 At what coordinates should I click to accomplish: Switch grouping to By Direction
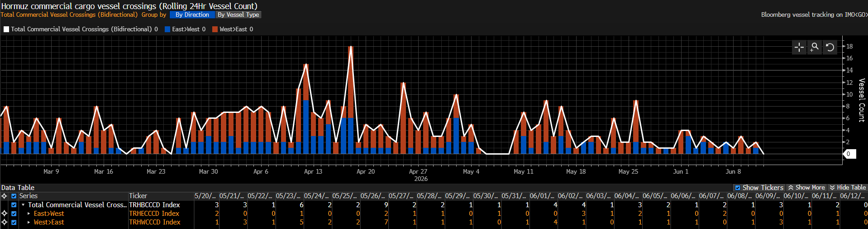tap(192, 15)
